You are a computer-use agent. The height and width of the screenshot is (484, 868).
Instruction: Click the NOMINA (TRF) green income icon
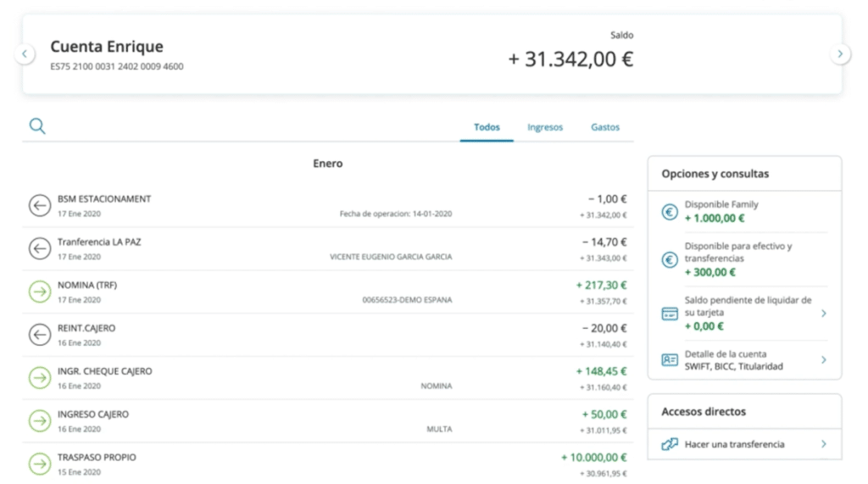40,292
